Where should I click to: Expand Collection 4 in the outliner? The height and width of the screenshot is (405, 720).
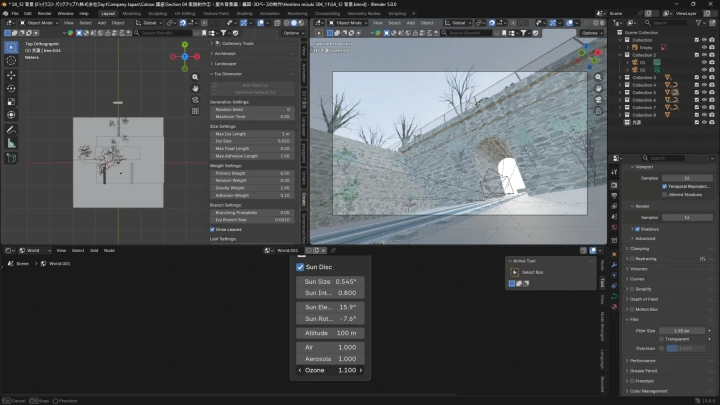pos(620,85)
